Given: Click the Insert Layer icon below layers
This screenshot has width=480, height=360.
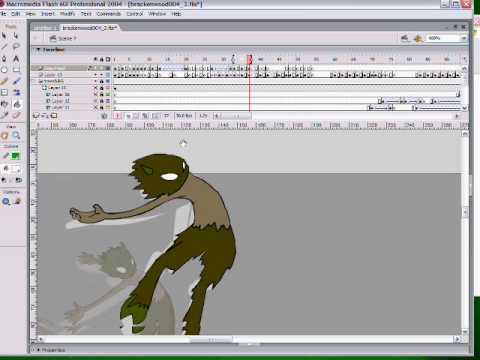Looking at the screenshot, I should coord(36,116).
